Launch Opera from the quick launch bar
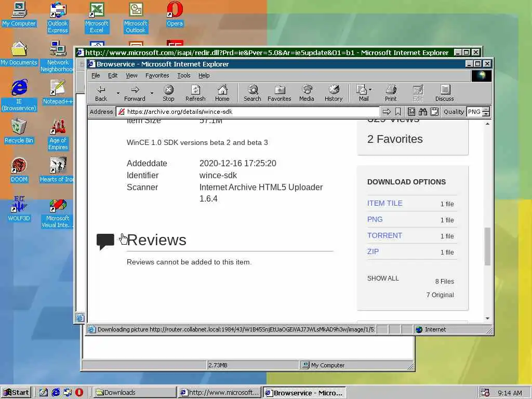Viewport: 532px width, 399px height. click(x=79, y=393)
